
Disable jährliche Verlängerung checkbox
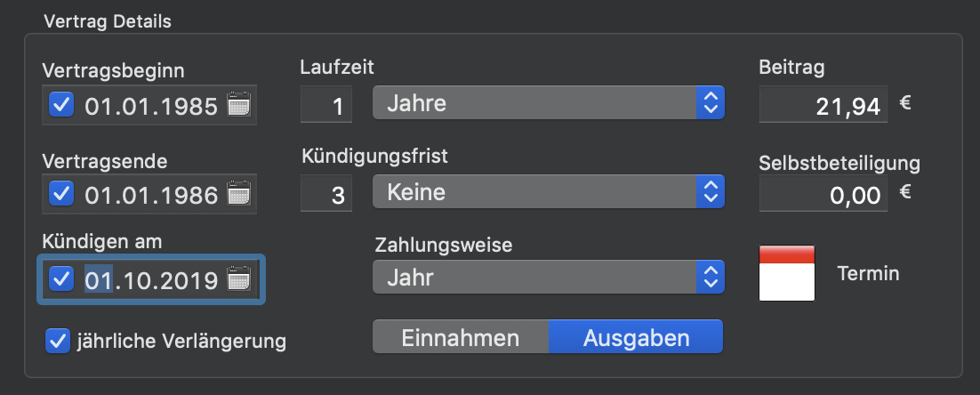click(x=58, y=342)
